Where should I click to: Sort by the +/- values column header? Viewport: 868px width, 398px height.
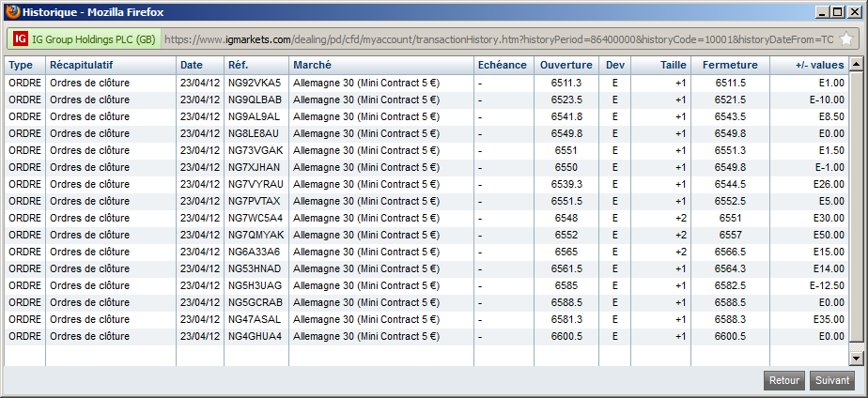[x=809, y=65]
